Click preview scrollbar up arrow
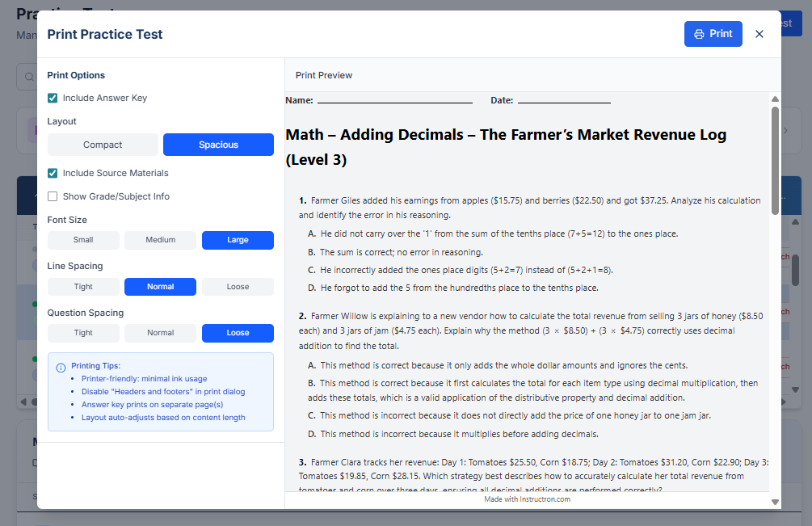This screenshot has height=526, width=812. point(775,99)
